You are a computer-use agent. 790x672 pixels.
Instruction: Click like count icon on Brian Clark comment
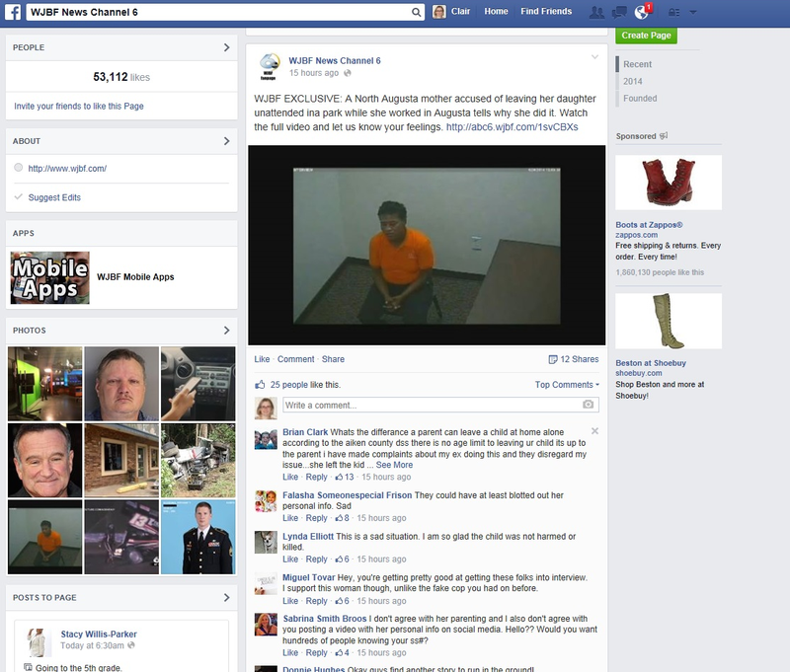coord(339,477)
